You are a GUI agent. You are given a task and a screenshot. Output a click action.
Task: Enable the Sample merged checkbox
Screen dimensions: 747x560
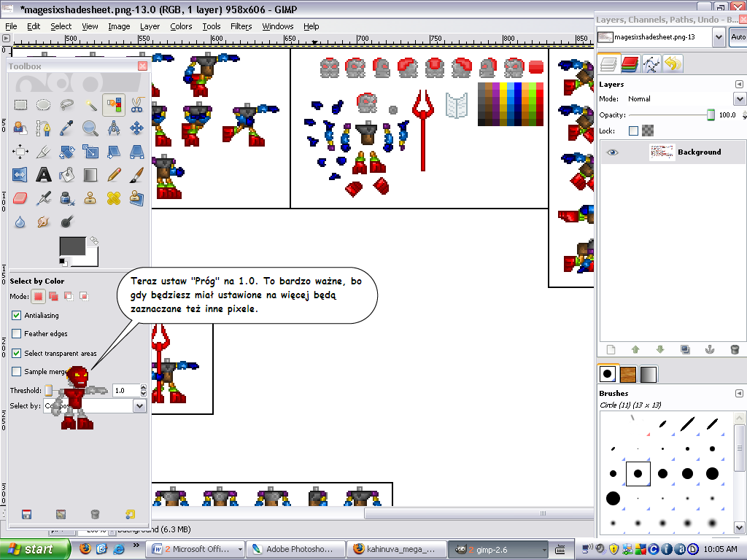[16, 371]
